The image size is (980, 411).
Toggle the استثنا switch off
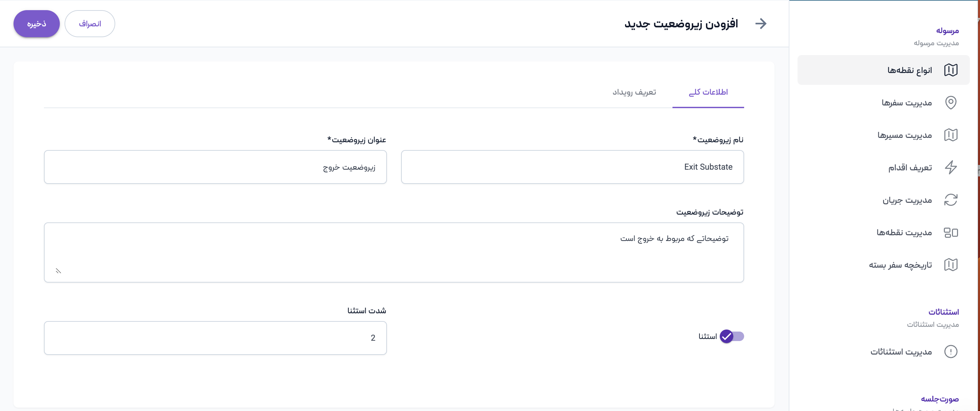click(x=731, y=336)
